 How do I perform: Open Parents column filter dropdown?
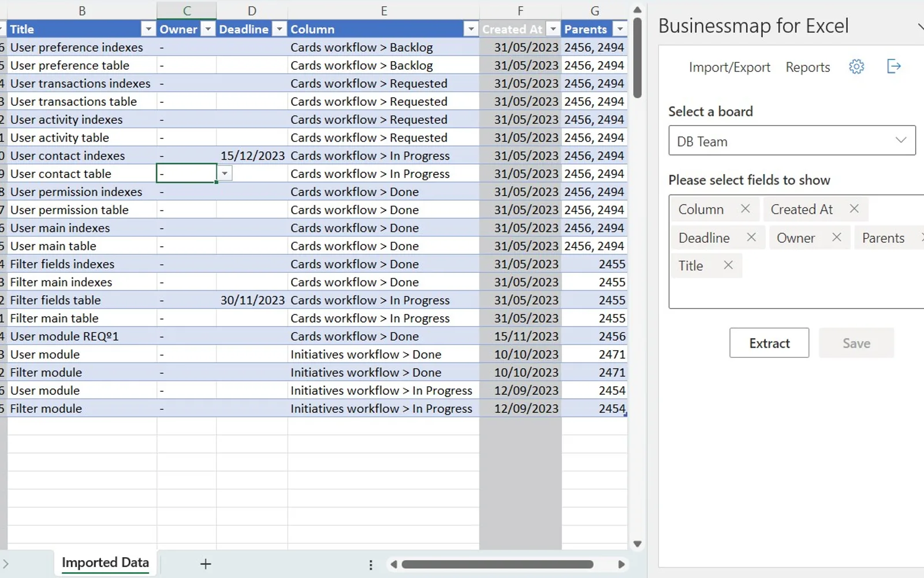(x=620, y=29)
